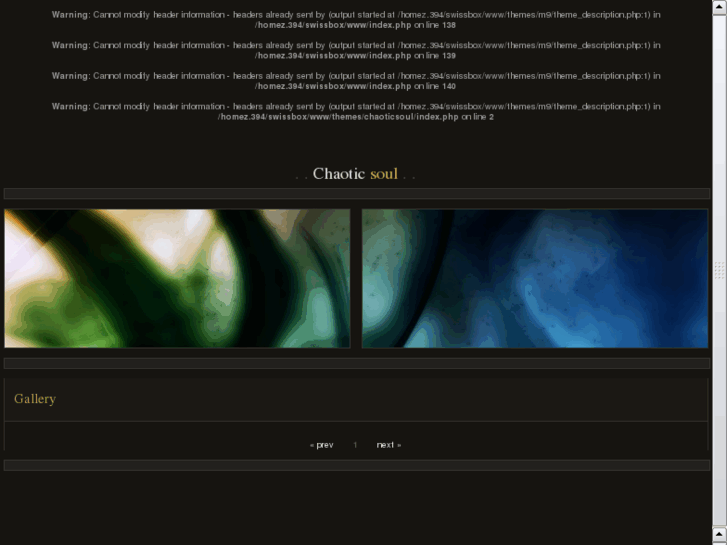The image size is (727, 545).
Task: Click the vertical scrollbar thumb grip
Action: coord(720,270)
